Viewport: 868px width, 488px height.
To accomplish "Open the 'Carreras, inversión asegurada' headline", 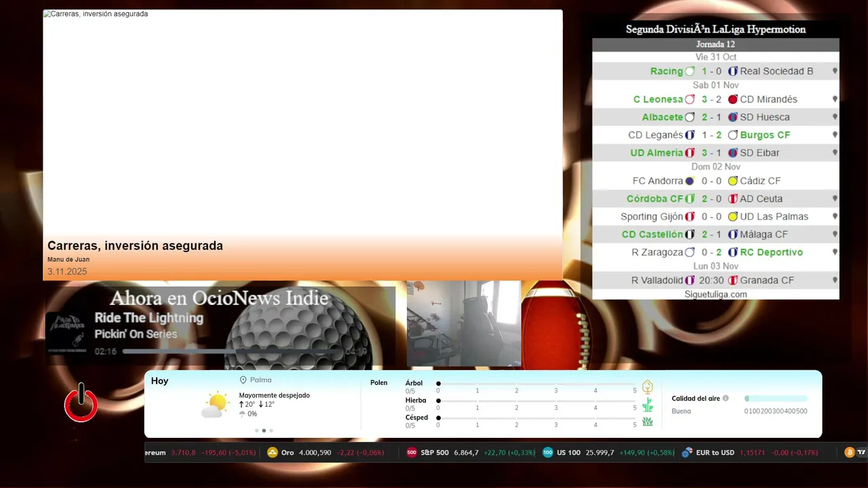I will pyautogui.click(x=135, y=246).
